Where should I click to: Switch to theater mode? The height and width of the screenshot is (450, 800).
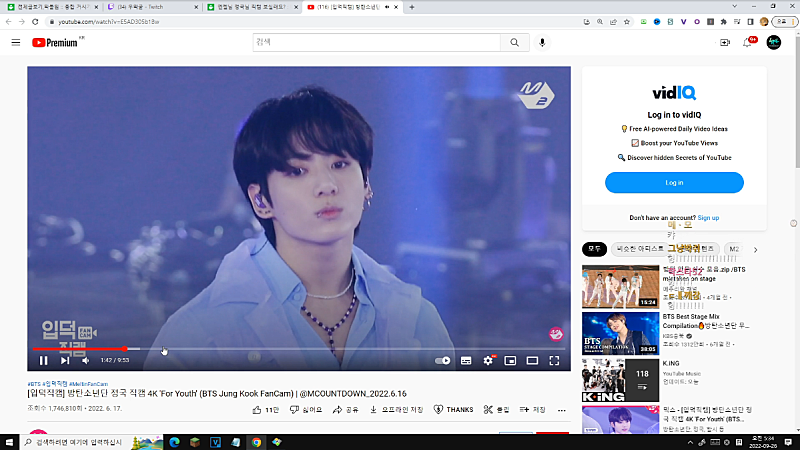[532, 361]
